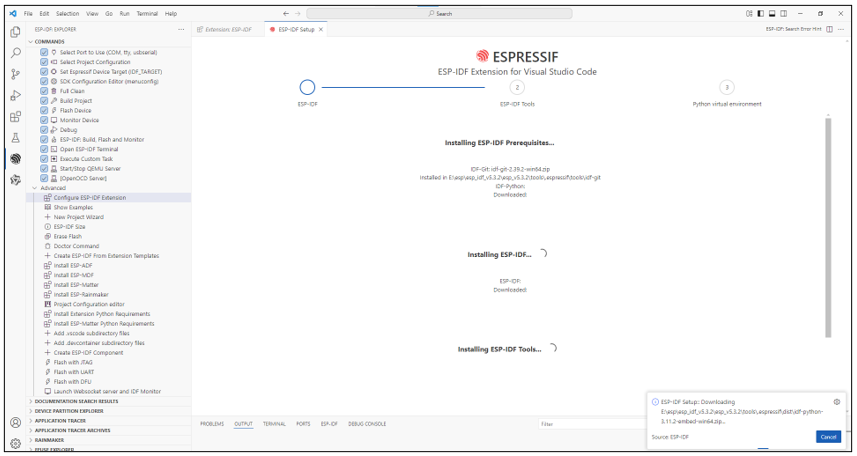Click the Go Forward arrow in title bar

pos(298,14)
